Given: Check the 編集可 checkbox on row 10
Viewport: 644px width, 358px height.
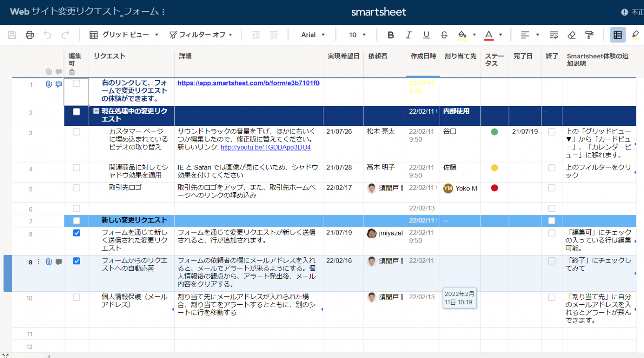Looking at the screenshot, I should 76,297.
